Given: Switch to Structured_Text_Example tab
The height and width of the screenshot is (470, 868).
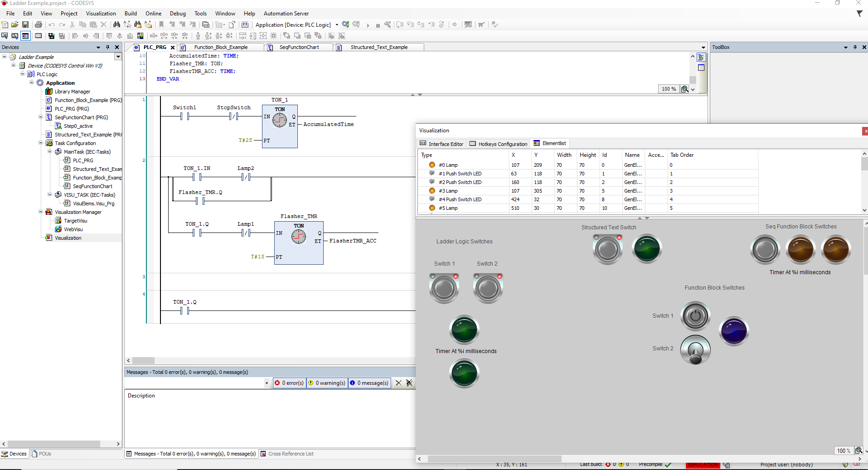Looking at the screenshot, I should [379, 47].
